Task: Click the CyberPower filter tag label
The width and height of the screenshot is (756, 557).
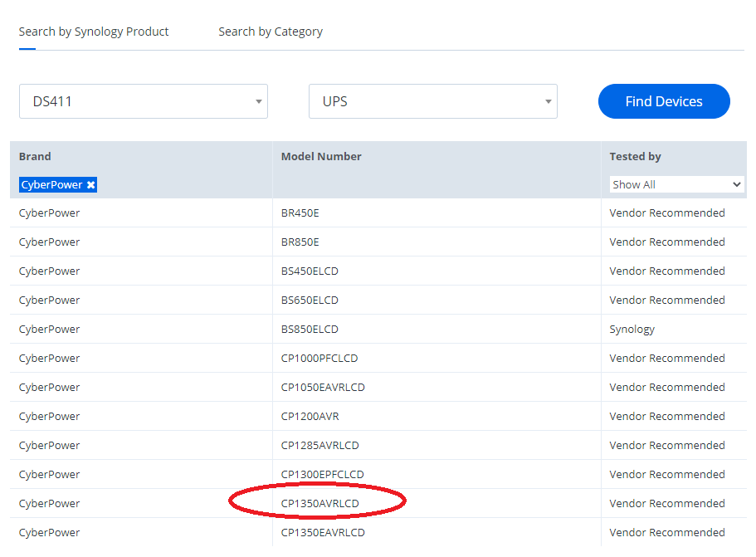Action: [x=51, y=185]
